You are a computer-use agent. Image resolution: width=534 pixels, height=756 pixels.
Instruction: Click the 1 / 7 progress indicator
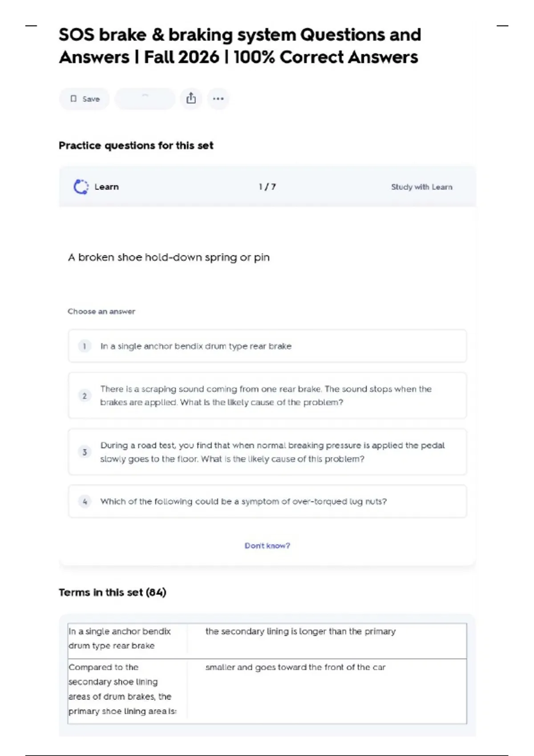point(267,187)
